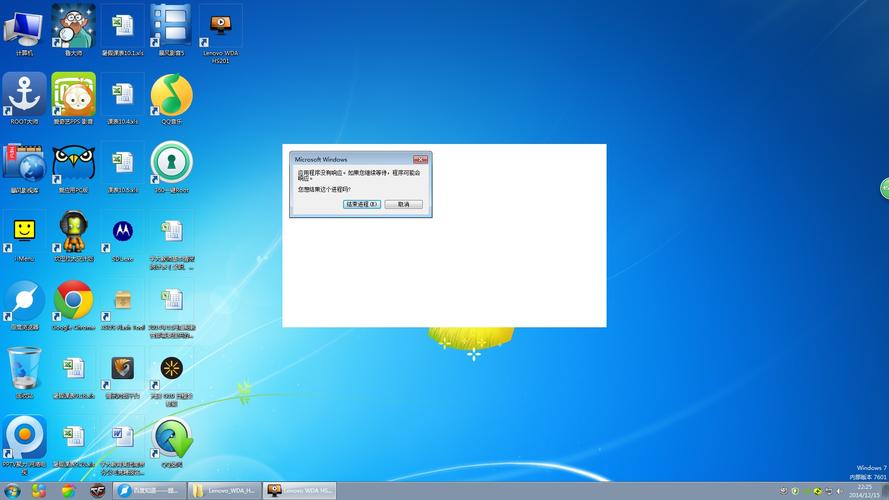889x500 pixels.
Task: Open the Recycle Bin on the desktop
Action: [x=24, y=373]
